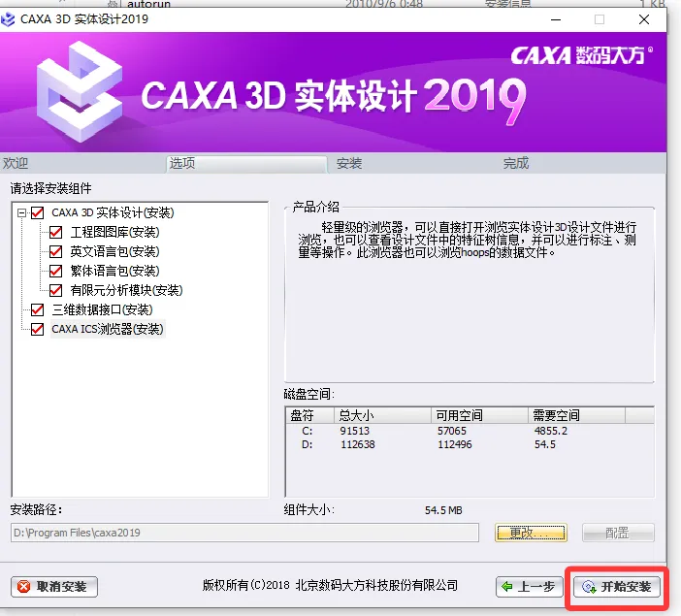Screen dimensions: 681x616
Task: Click the 版权所有 copyright text
Action: (x=330, y=586)
